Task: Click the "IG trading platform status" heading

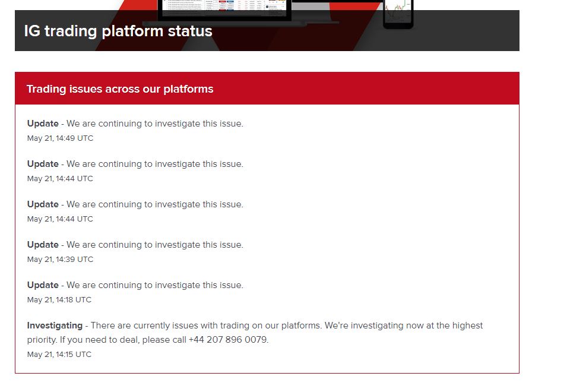Action: pos(118,31)
